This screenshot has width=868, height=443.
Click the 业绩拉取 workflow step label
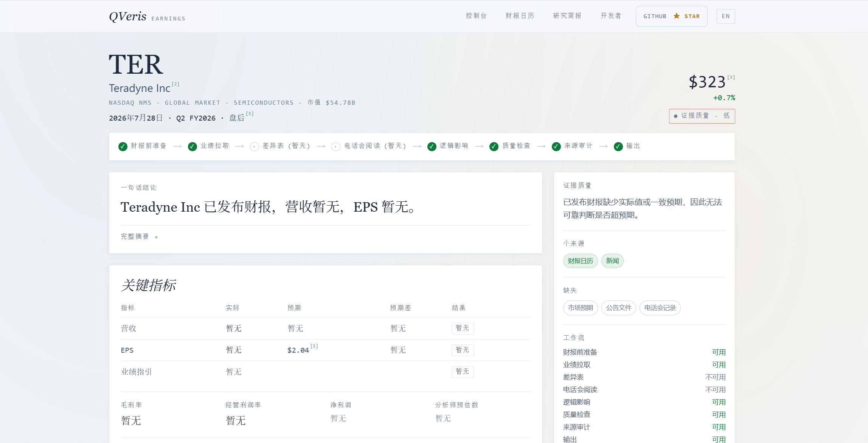point(215,146)
